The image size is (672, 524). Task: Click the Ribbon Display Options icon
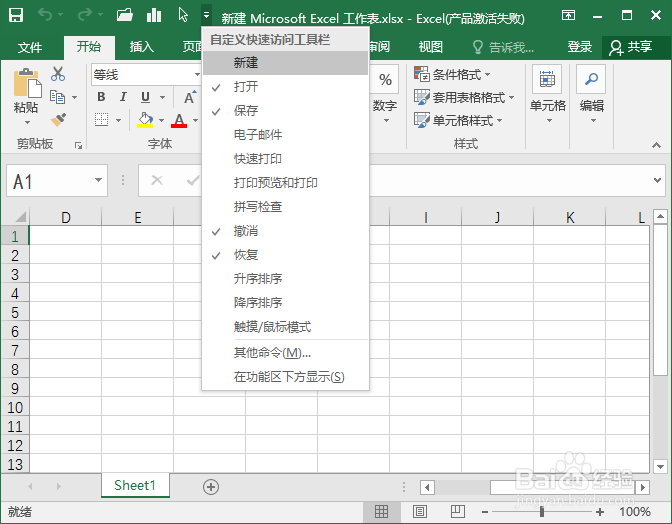pyautogui.click(x=568, y=15)
